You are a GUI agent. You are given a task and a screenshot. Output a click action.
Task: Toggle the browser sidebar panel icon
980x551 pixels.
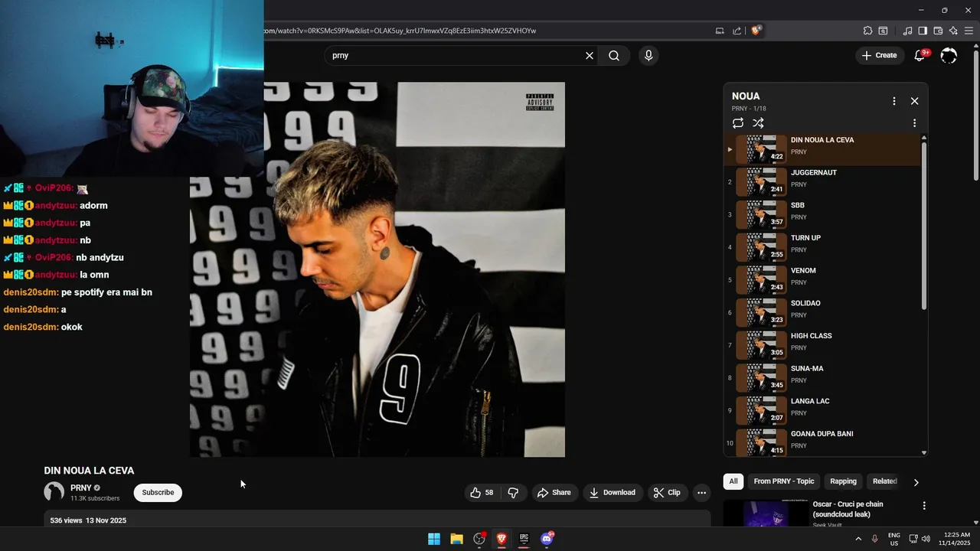(923, 31)
